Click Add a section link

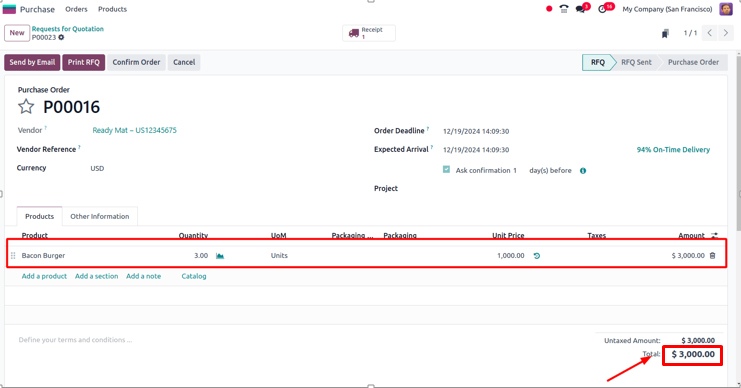click(x=96, y=276)
